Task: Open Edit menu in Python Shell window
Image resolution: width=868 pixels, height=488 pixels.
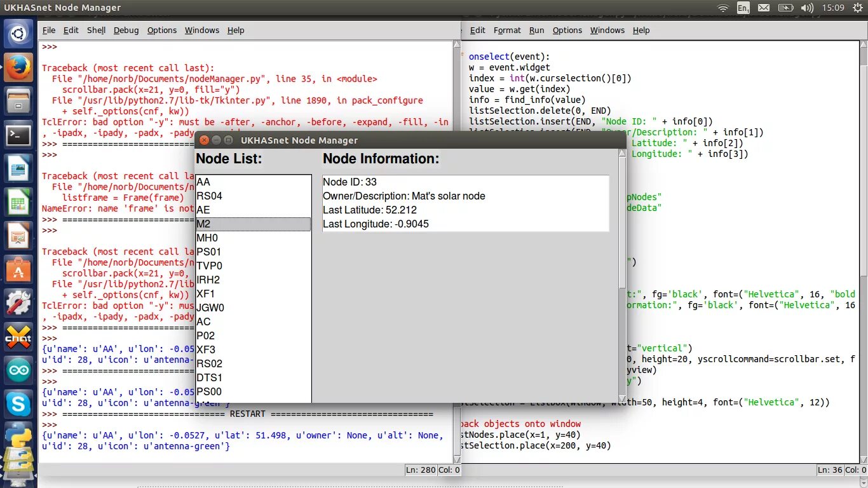Action: [71, 30]
